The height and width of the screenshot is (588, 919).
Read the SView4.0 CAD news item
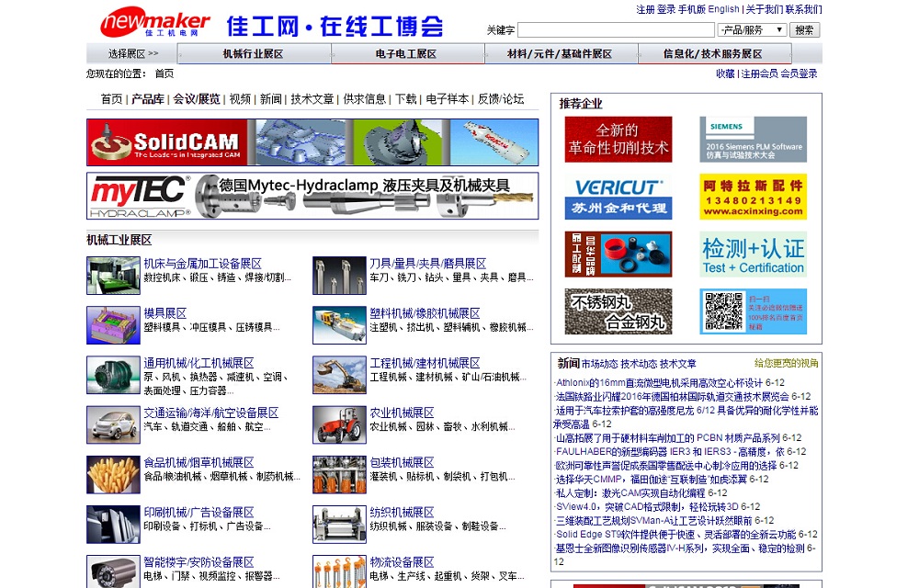[647, 507]
